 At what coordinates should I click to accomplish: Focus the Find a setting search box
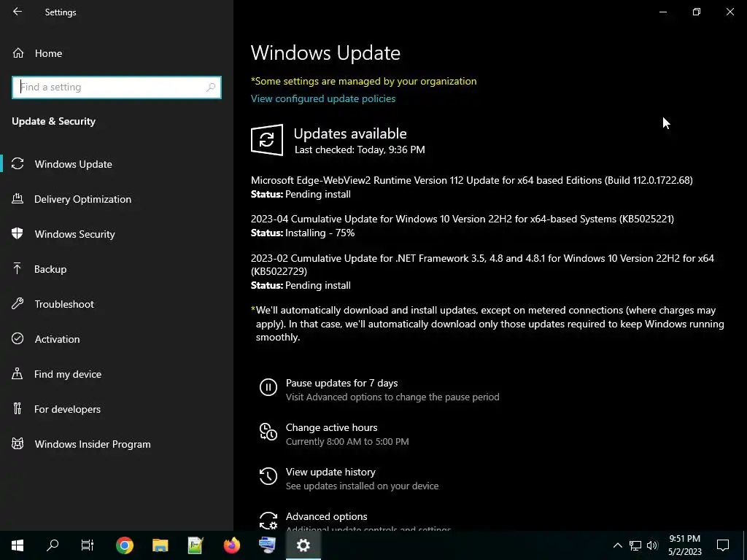pyautogui.click(x=117, y=87)
